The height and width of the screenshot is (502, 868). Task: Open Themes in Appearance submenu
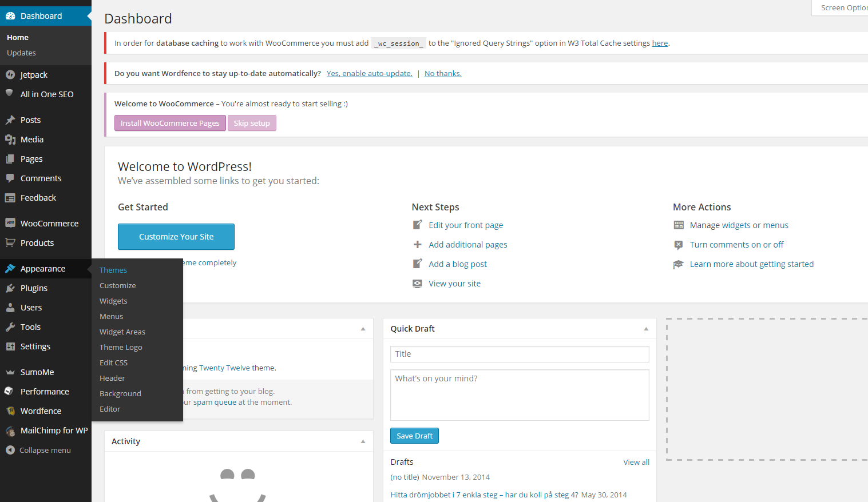pyautogui.click(x=113, y=270)
